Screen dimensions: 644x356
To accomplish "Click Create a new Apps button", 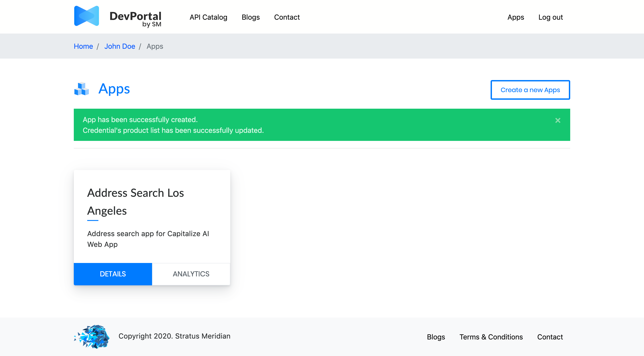I will [x=530, y=90].
